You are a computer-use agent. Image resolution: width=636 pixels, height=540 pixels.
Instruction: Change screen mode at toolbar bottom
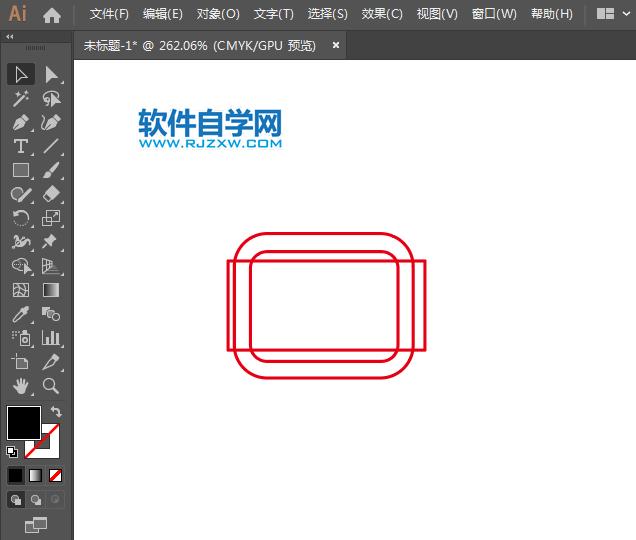36,525
